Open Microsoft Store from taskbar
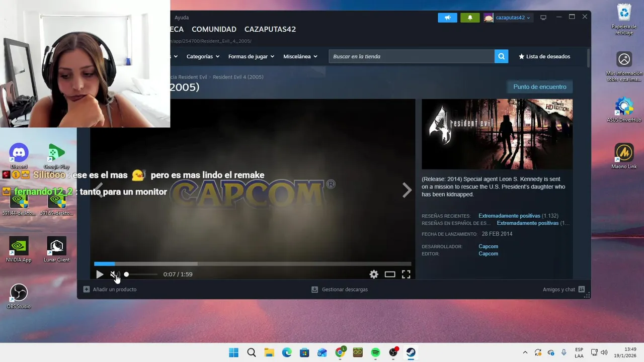 click(304, 352)
